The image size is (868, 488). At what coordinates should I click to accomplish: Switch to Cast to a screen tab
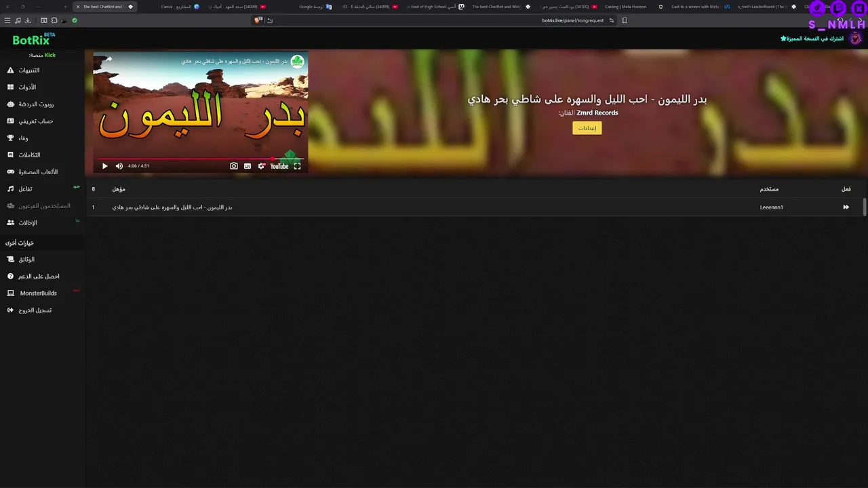(701, 7)
